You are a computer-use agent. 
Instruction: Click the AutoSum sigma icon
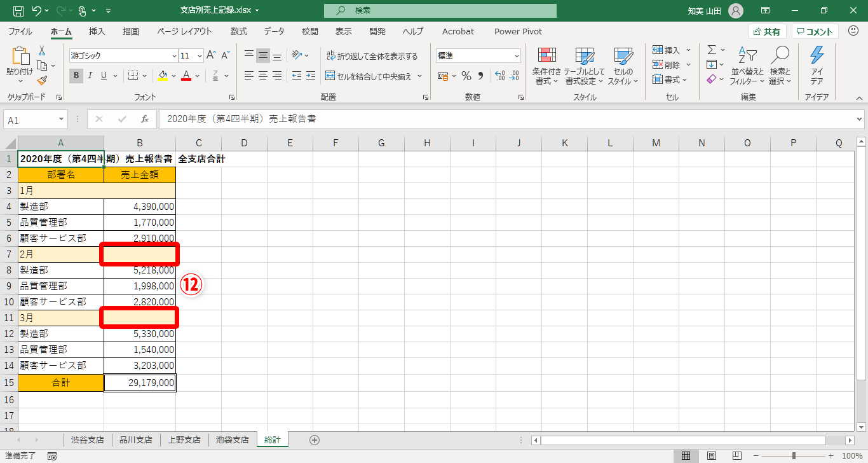(x=712, y=50)
